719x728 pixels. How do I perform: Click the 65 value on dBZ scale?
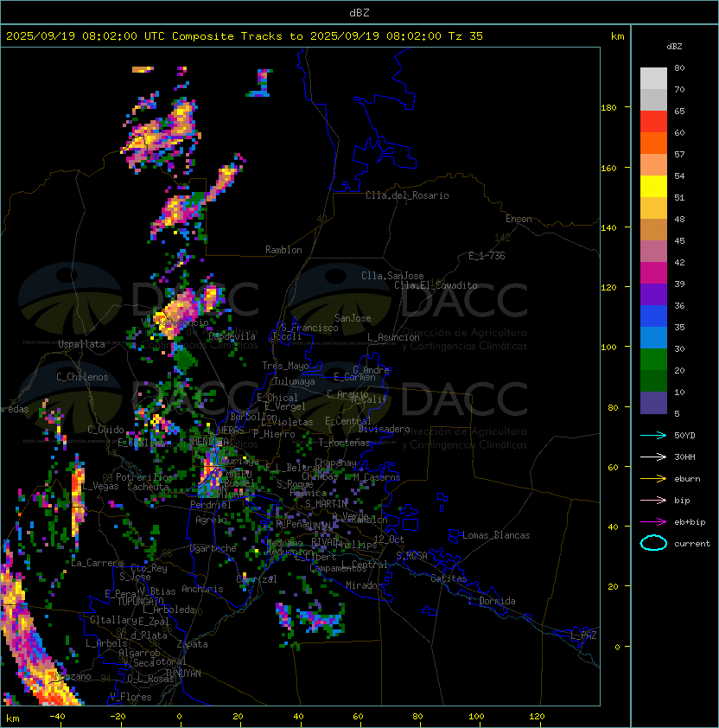click(679, 111)
